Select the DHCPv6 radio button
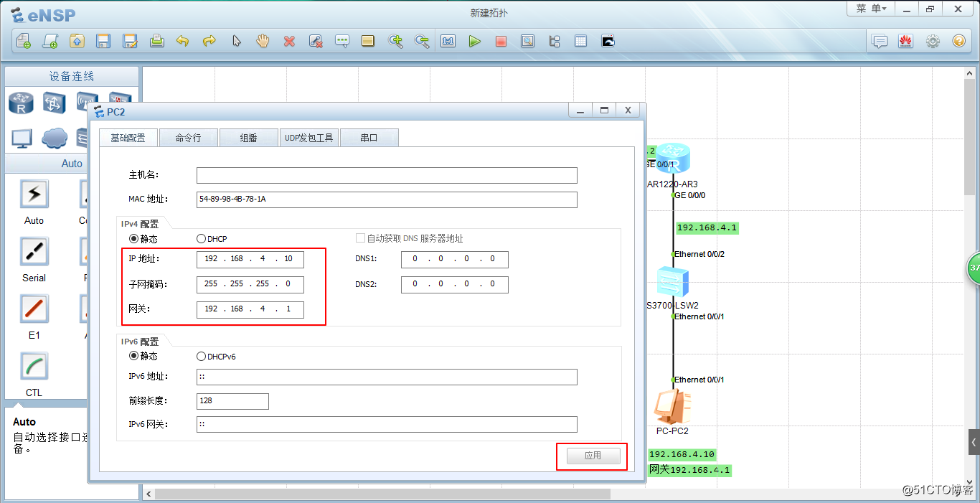 [201, 356]
